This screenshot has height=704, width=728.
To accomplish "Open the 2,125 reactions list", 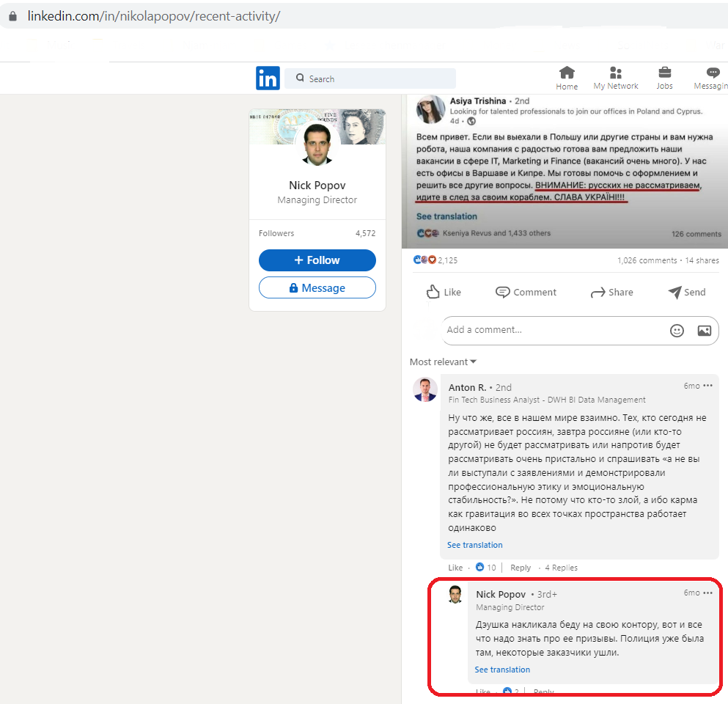I will (447, 260).
